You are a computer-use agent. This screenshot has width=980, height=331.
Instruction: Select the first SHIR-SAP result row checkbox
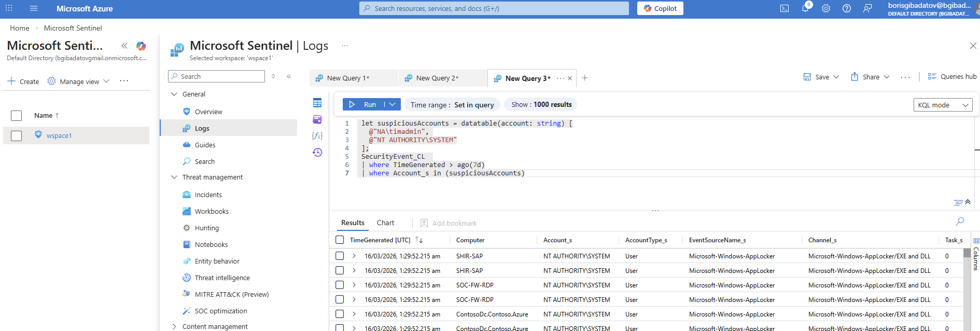(340, 256)
